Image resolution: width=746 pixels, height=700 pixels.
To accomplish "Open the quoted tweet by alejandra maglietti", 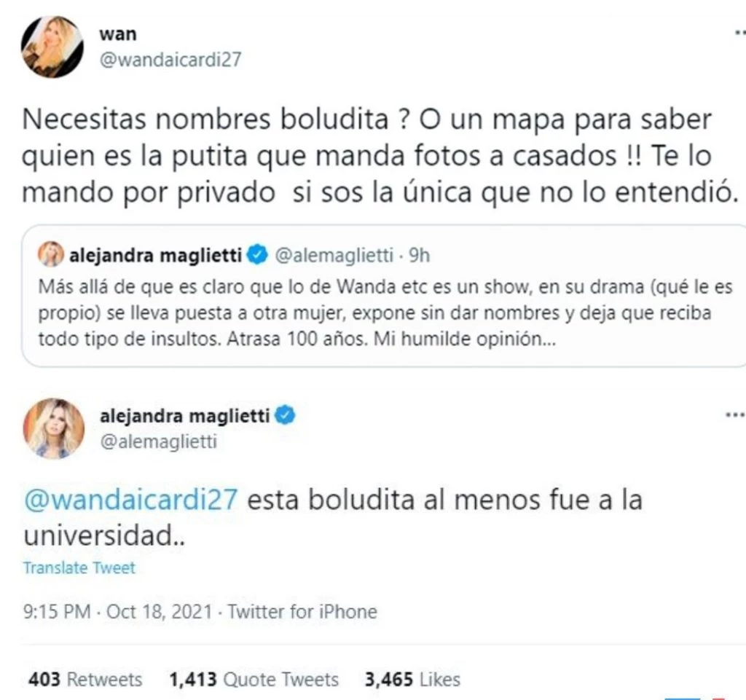I will click(x=383, y=296).
